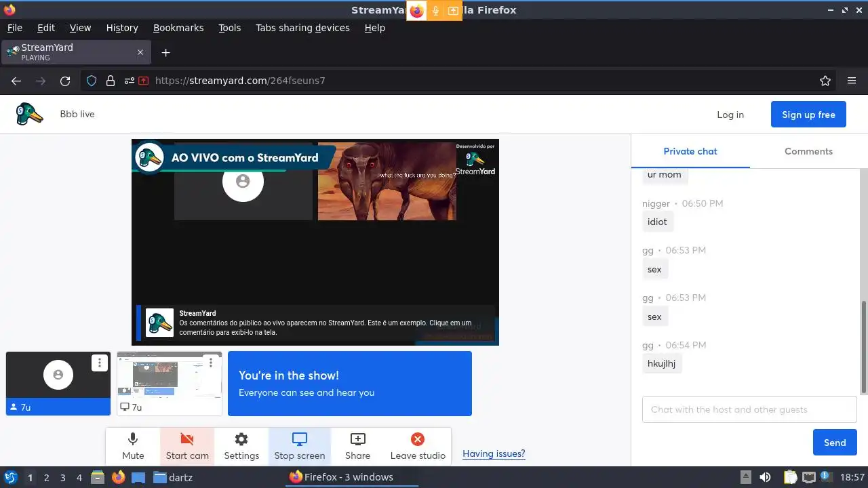The image size is (868, 488).
Task: Open the History menu
Action: (x=122, y=28)
